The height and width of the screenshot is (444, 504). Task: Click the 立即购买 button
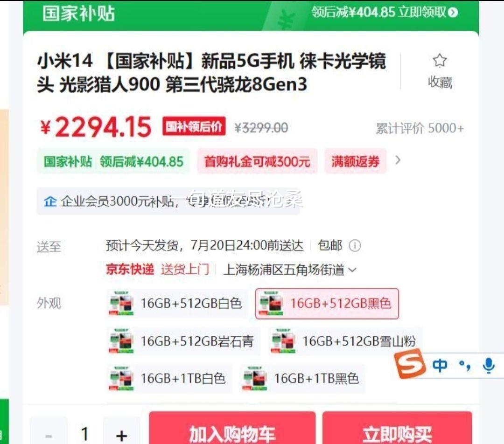click(x=397, y=429)
